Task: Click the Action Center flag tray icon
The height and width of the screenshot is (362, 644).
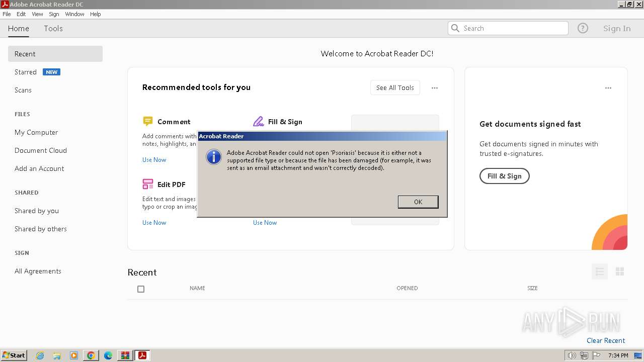Action: [596, 355]
